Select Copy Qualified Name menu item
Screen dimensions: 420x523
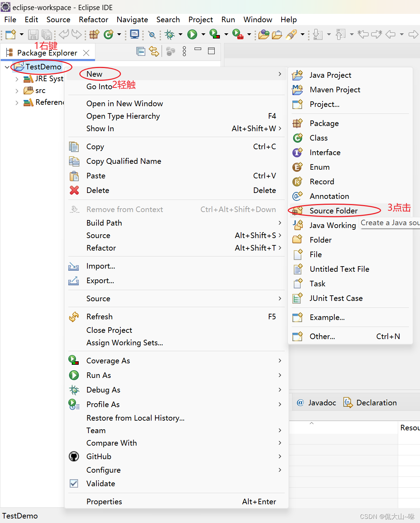(x=176, y=161)
